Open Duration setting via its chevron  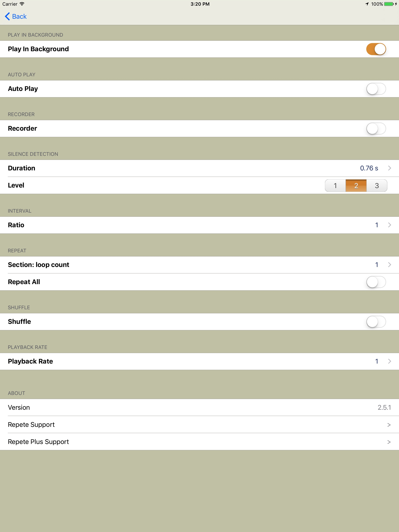(x=389, y=168)
